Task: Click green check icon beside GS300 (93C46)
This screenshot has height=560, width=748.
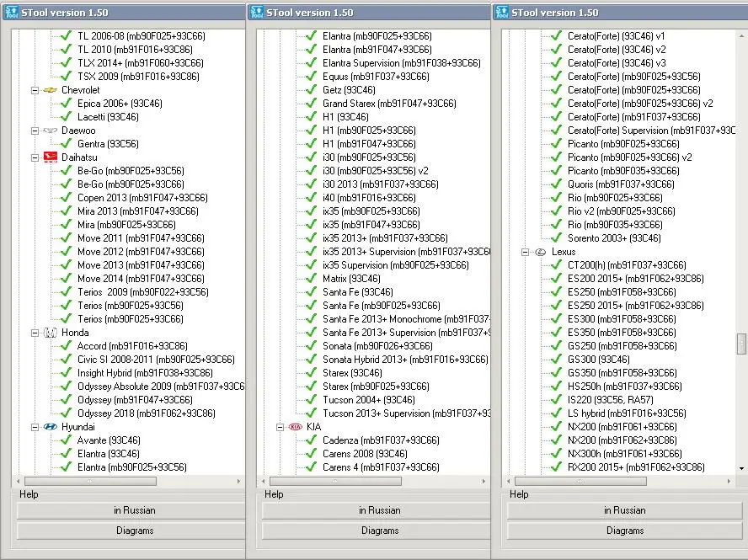Action: [x=556, y=360]
